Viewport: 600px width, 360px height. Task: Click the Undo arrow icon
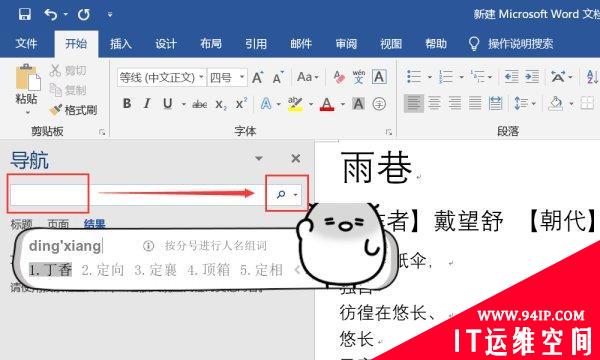tap(51, 15)
